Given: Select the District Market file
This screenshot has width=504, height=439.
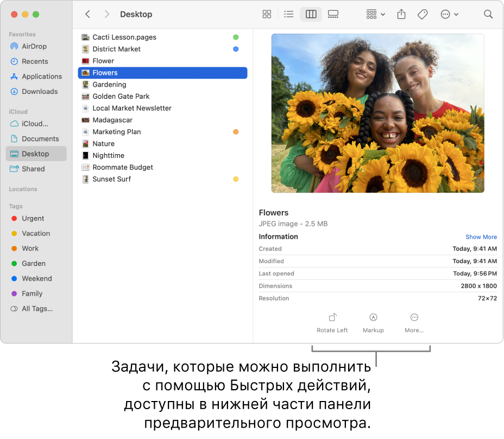Looking at the screenshot, I should [162, 49].
